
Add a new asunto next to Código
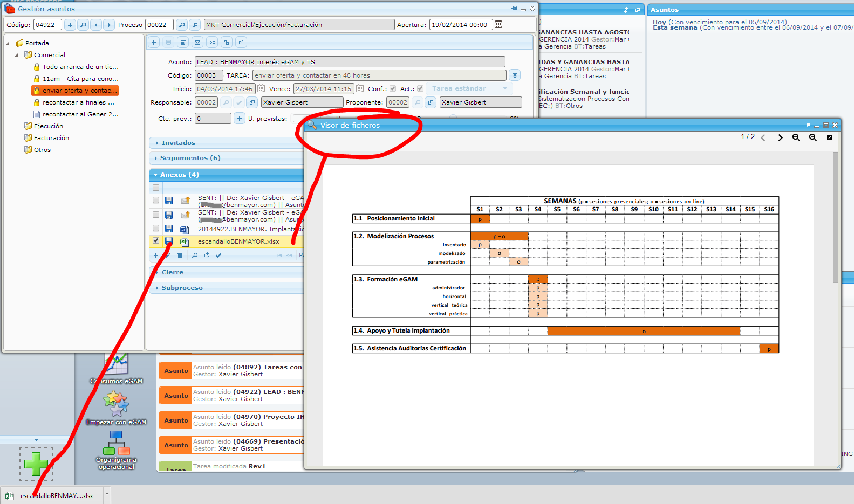(x=70, y=25)
